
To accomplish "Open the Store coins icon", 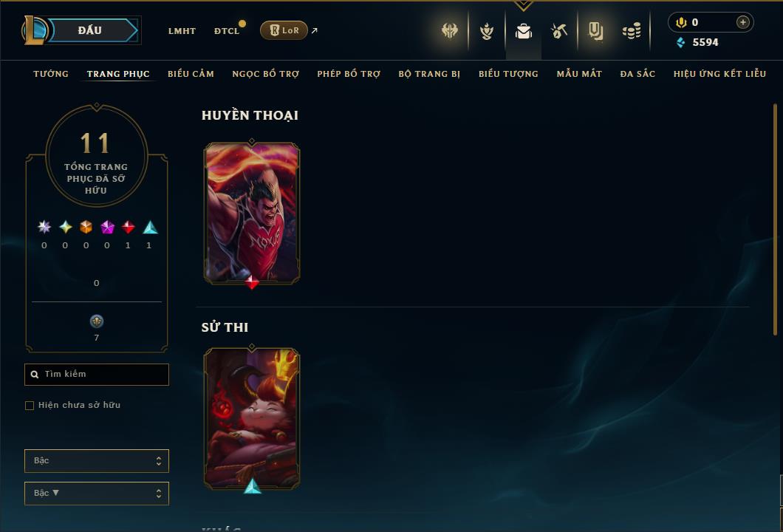I will point(632,31).
